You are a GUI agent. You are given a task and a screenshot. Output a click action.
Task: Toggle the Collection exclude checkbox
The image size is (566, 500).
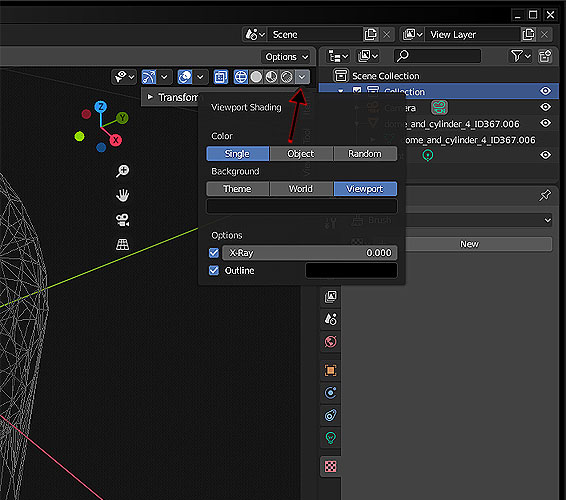(357, 91)
